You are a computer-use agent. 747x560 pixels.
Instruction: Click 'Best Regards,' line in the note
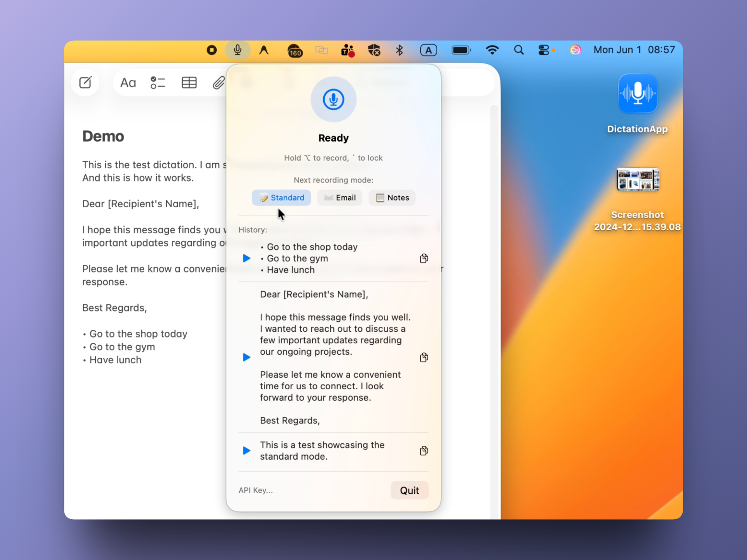[114, 308]
